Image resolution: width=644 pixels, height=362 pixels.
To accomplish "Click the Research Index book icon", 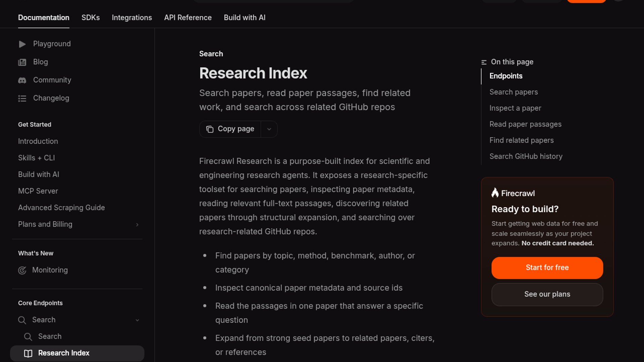I will (28, 354).
